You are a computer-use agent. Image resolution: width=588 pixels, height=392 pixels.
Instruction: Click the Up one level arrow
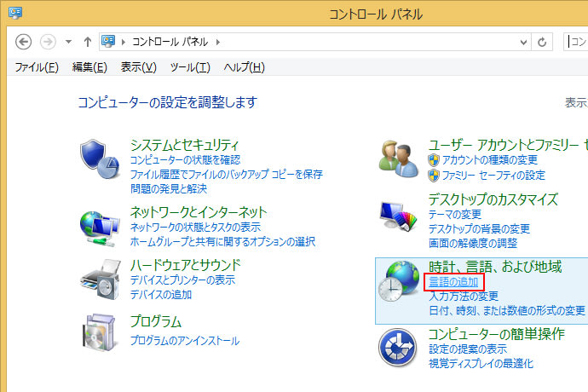point(88,42)
